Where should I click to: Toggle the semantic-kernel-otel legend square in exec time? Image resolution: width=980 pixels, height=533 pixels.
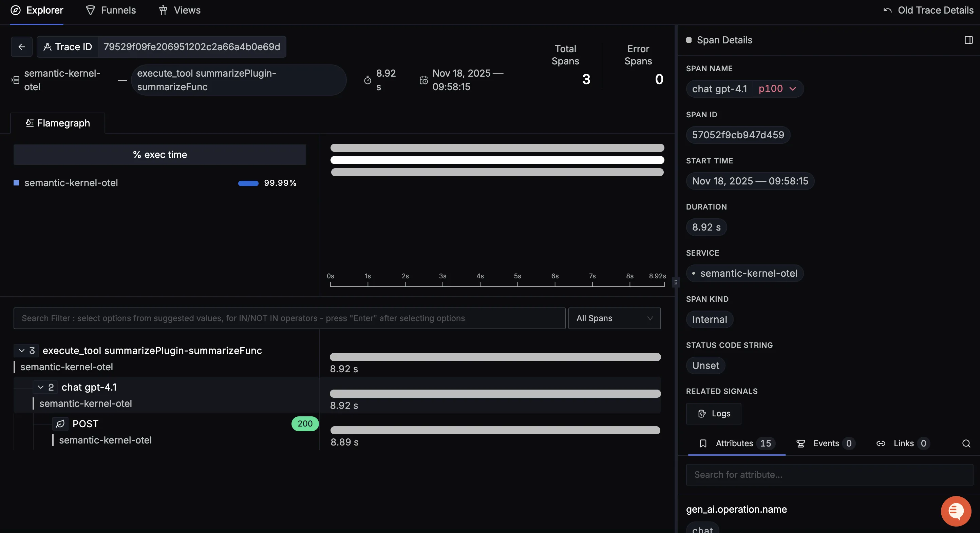(16, 183)
